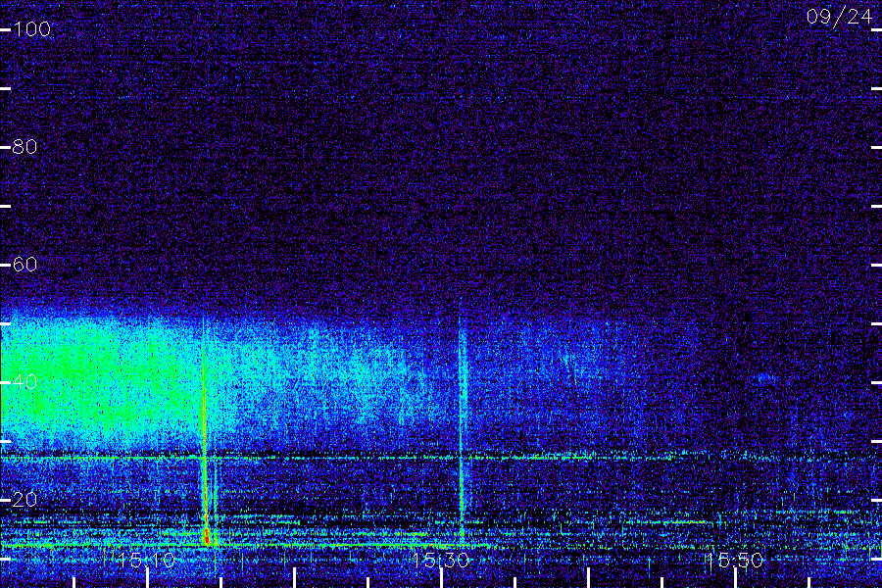Click the 09/24 date label
The image size is (882, 588).
click(x=839, y=17)
